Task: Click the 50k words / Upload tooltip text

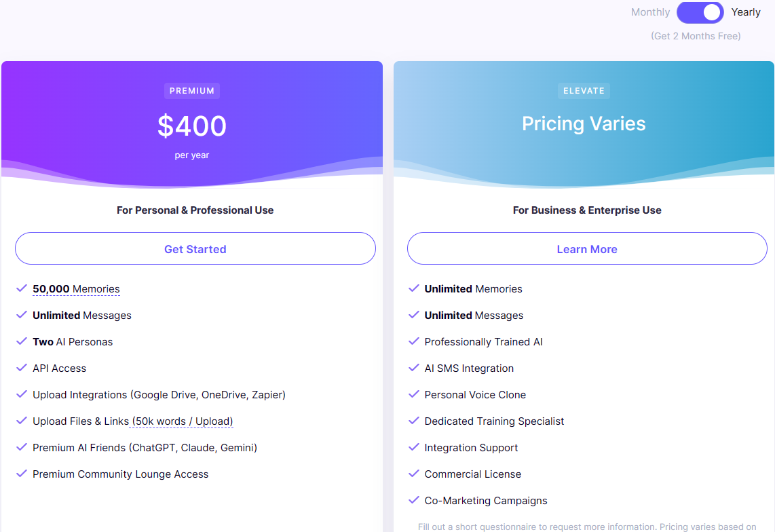Action: 183,421
